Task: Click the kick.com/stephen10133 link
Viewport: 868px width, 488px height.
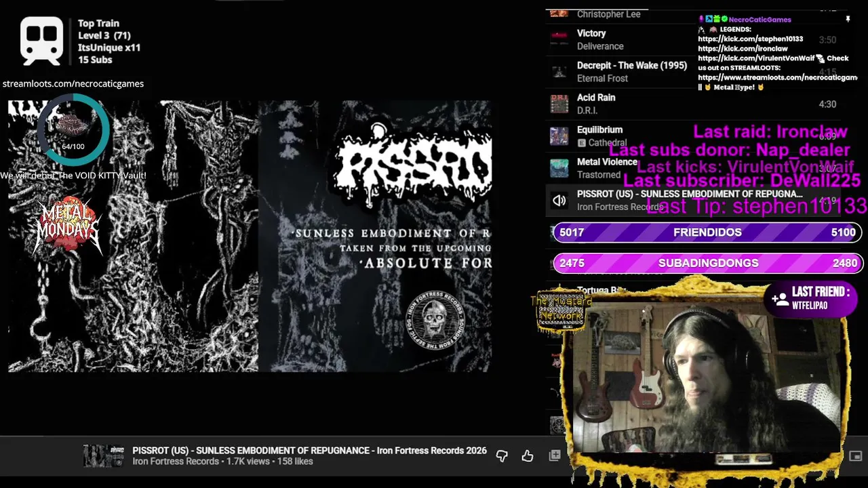Action: [x=750, y=39]
